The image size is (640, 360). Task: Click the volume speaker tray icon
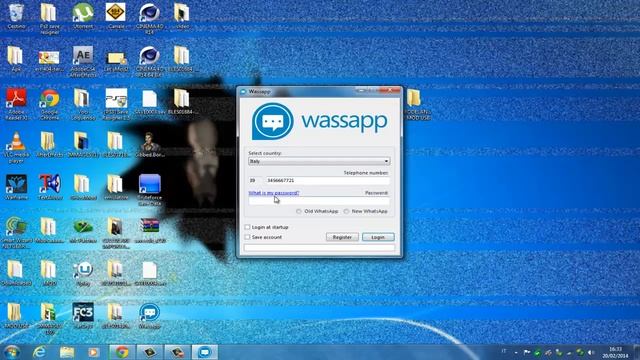591,352
